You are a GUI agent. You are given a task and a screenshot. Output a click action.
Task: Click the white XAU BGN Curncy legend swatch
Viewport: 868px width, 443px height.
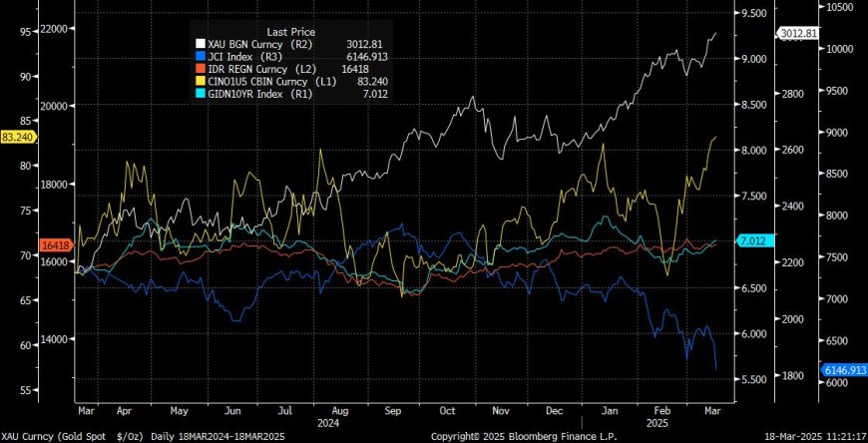point(200,45)
